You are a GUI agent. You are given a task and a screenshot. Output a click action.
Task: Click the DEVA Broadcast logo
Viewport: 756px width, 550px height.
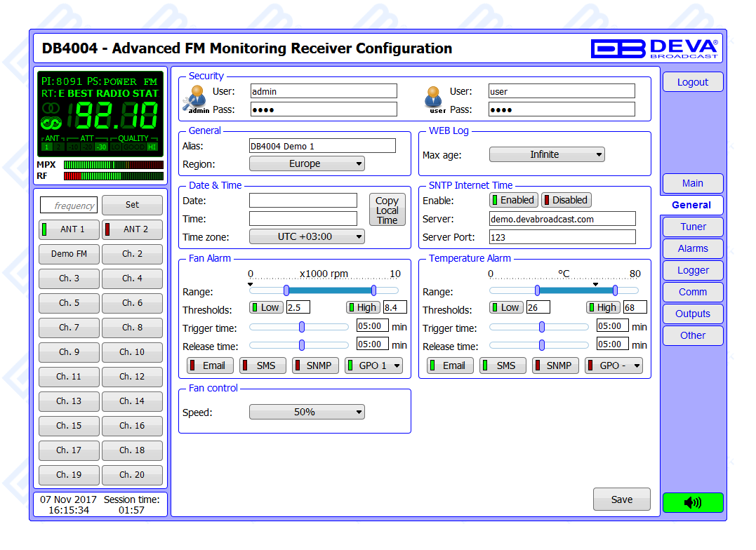click(x=654, y=48)
